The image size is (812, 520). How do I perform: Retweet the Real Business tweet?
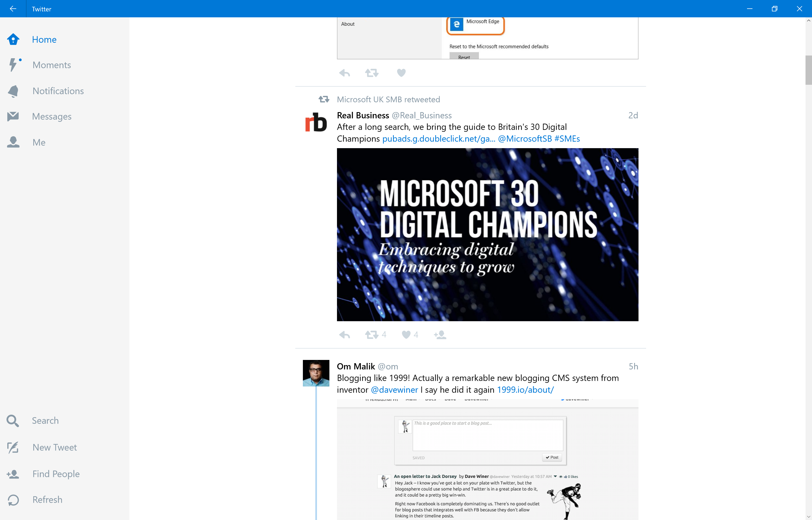point(372,335)
